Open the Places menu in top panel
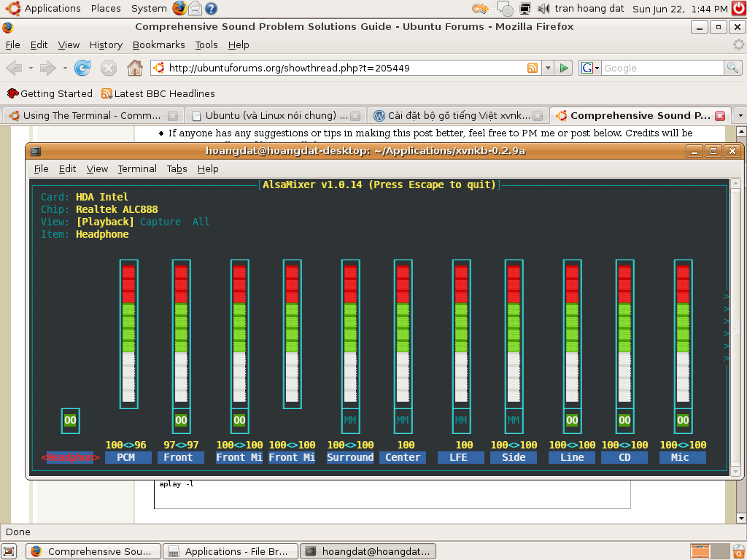Viewport: 747px width, 560px height. click(106, 9)
